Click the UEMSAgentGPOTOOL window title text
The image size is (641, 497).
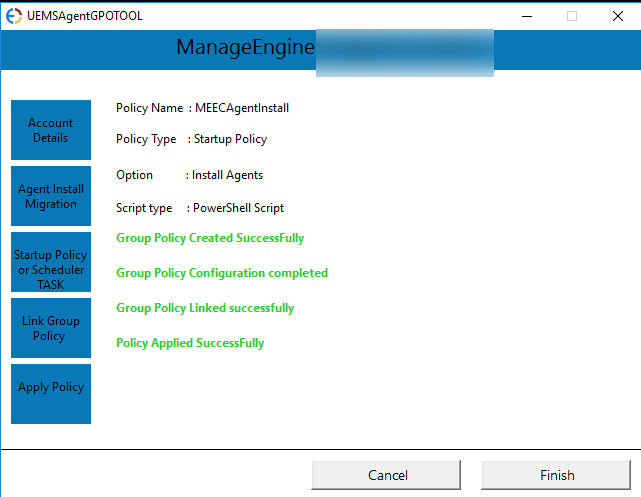point(85,16)
